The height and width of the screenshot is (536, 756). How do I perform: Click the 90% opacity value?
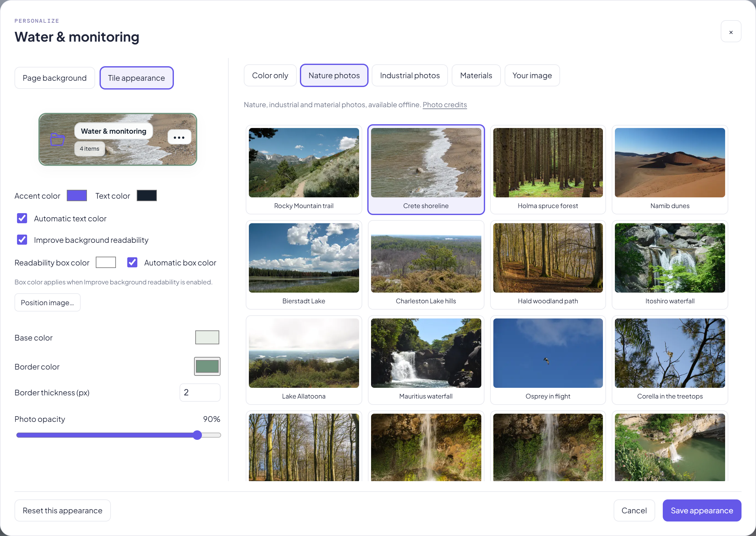click(211, 419)
